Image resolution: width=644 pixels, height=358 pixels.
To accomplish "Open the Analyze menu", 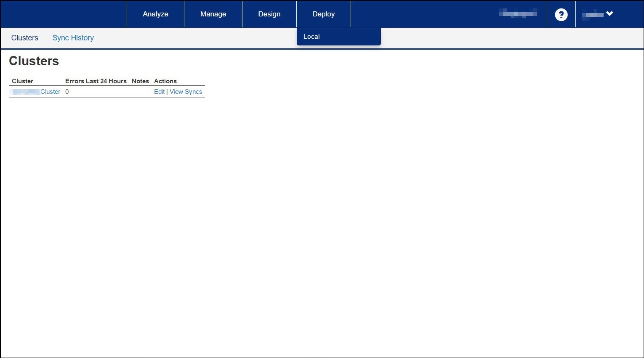I will (155, 14).
